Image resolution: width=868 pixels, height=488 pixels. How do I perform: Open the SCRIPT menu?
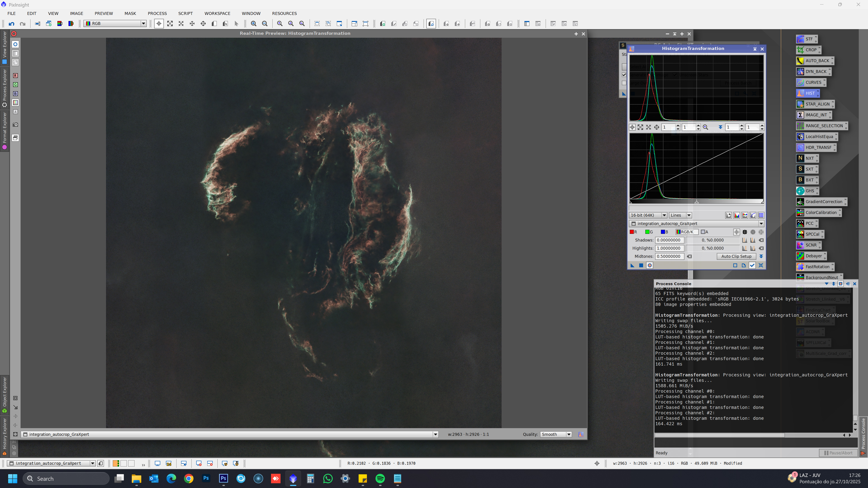(185, 14)
